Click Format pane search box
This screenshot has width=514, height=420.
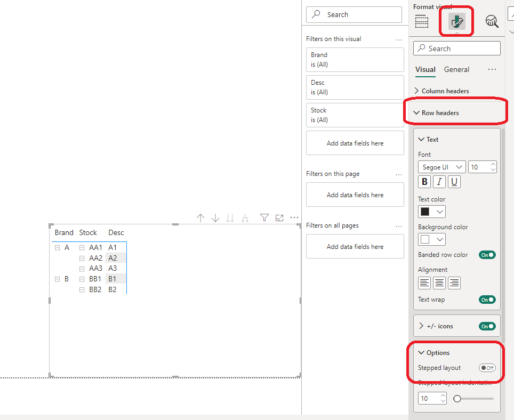456,49
